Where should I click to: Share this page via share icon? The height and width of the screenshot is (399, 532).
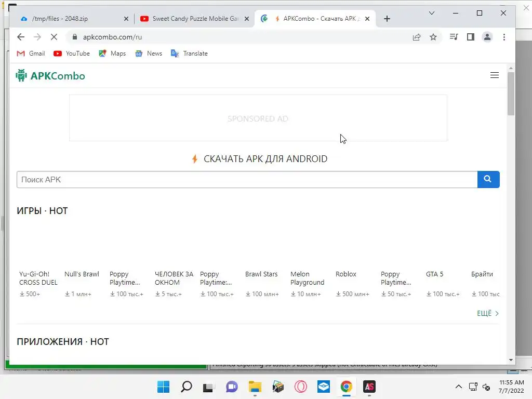[x=417, y=37]
